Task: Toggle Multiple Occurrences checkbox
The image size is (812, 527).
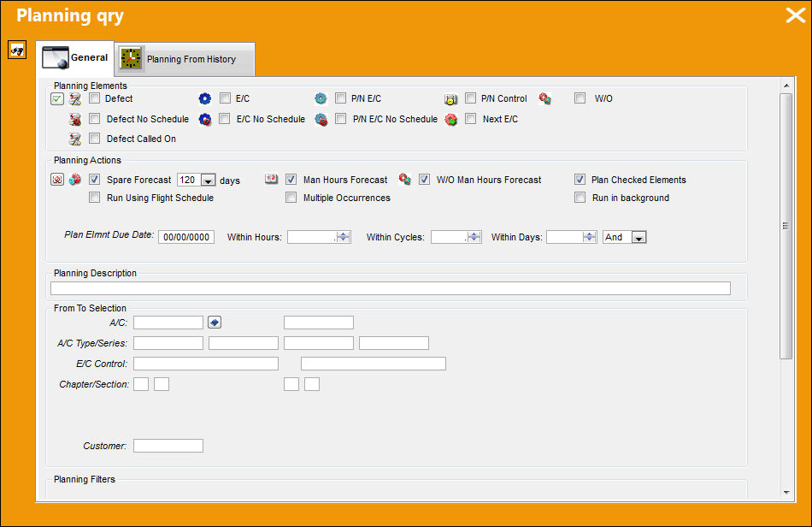Action: [291, 198]
